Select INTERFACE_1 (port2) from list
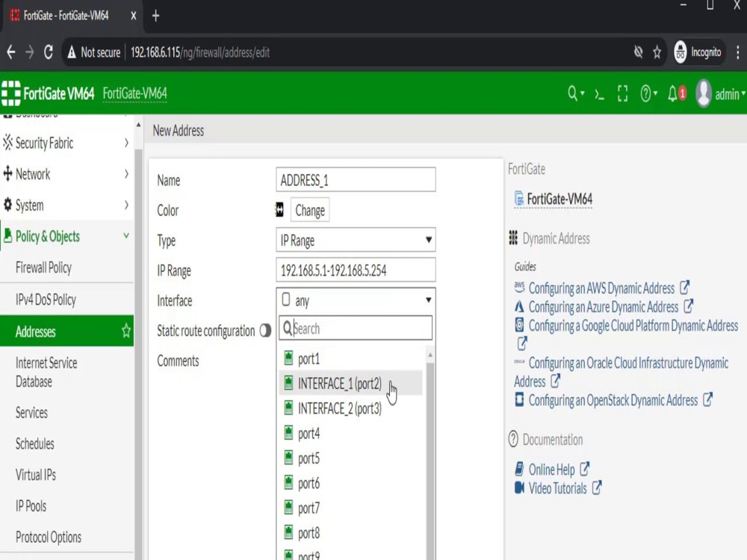Viewport: 747px width, 560px height. tap(350, 383)
